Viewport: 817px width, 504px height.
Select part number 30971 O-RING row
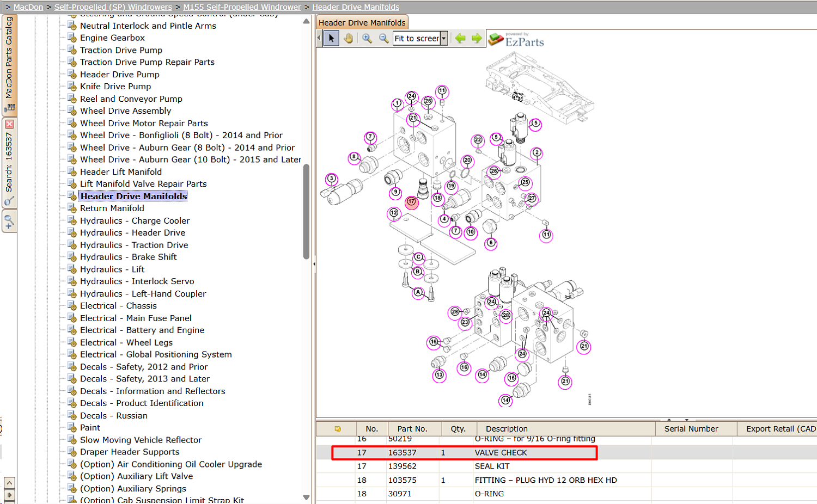[566, 494]
